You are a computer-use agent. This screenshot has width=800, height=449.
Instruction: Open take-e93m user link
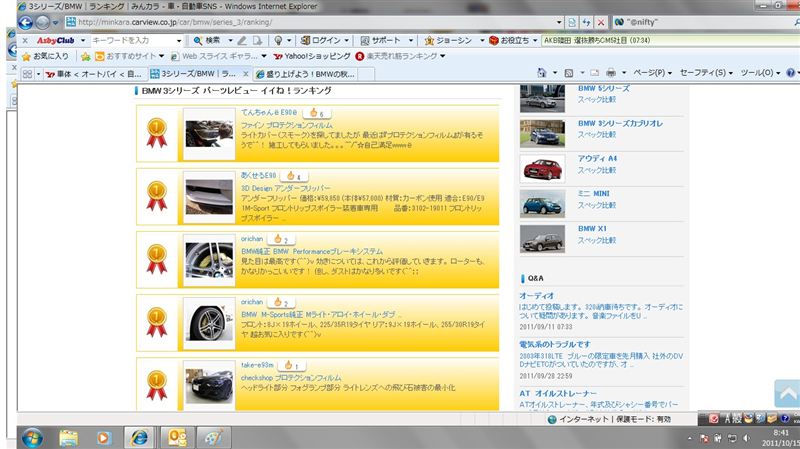coord(257,365)
